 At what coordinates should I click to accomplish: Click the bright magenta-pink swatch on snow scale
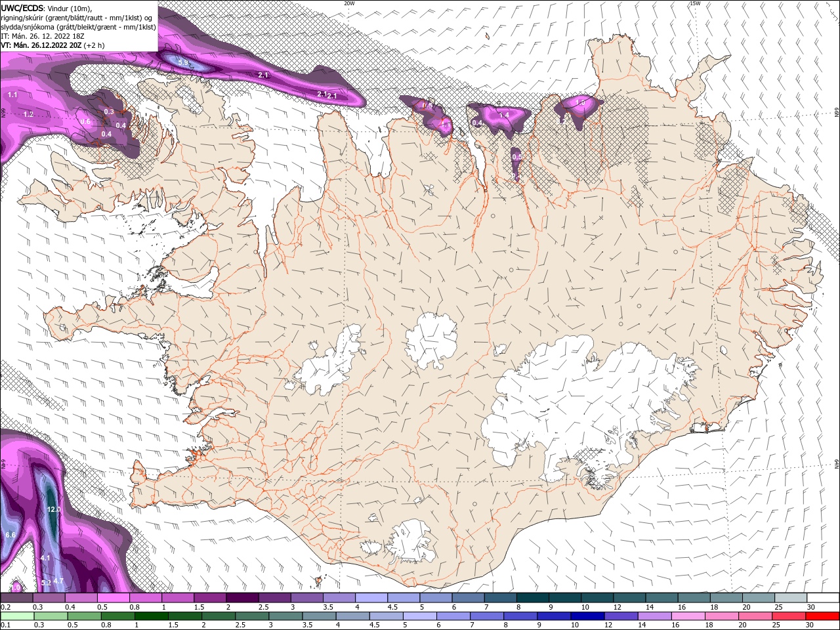[112, 598]
